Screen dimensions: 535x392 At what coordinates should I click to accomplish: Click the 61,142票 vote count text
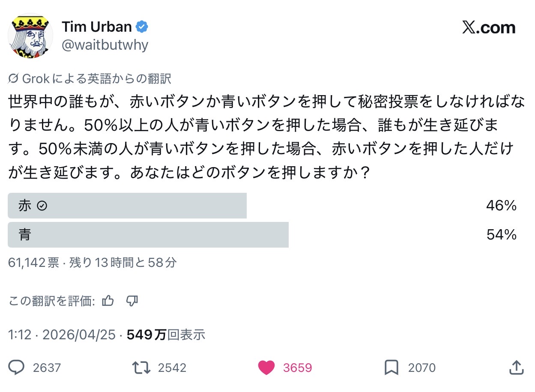coord(34,263)
